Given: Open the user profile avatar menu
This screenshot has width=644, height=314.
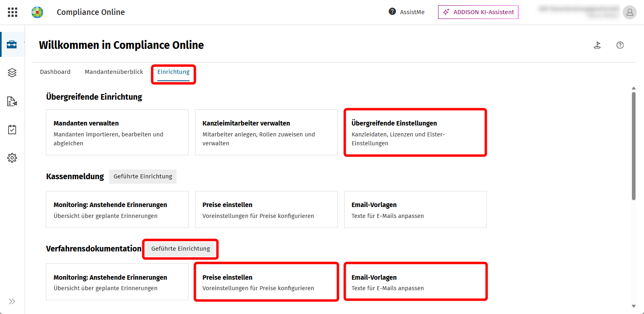Looking at the screenshot, I should 629,12.
